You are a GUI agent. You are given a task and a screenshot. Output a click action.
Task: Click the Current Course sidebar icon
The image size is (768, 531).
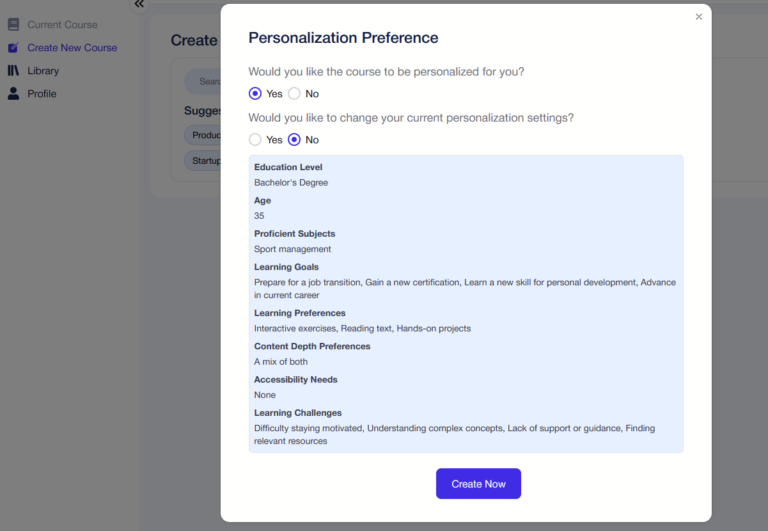click(13, 24)
